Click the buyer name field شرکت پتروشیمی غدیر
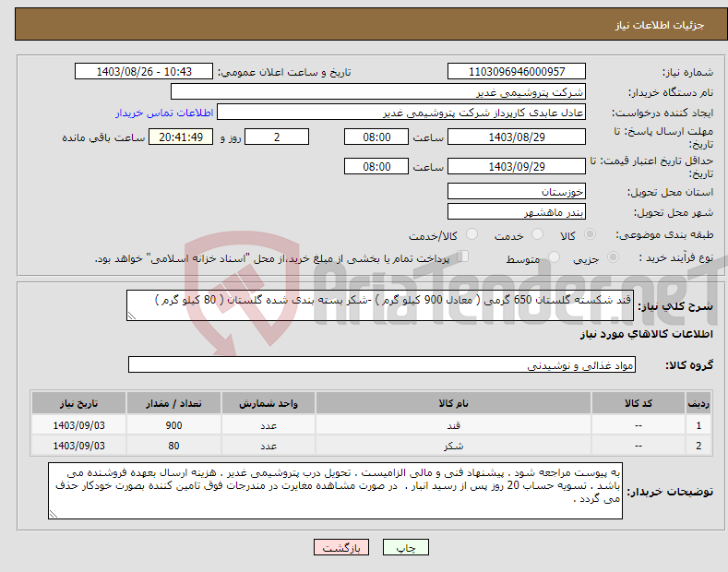Image resolution: width=728 pixels, height=572 pixels. point(378,92)
